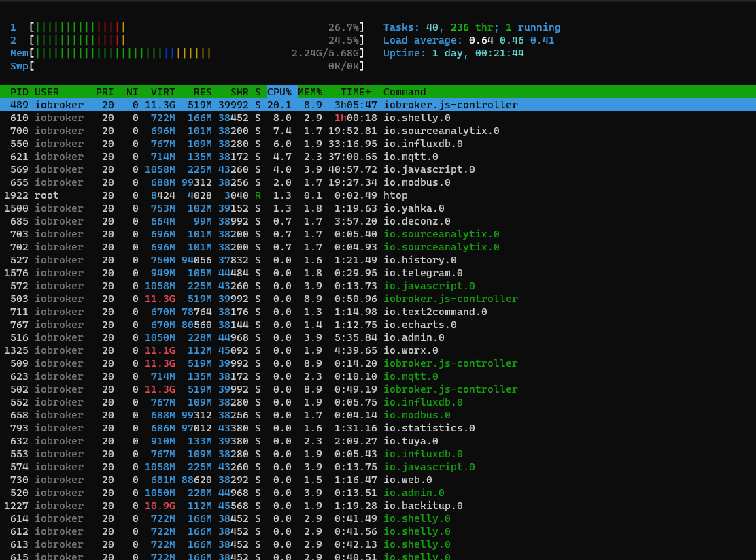
Task: Select the io.telegram.0 process row
Action: click(378, 273)
